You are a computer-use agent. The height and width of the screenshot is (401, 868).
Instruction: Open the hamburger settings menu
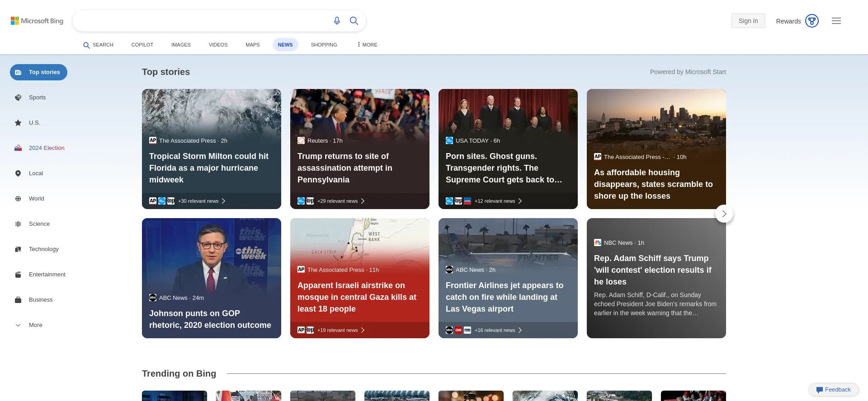click(836, 21)
